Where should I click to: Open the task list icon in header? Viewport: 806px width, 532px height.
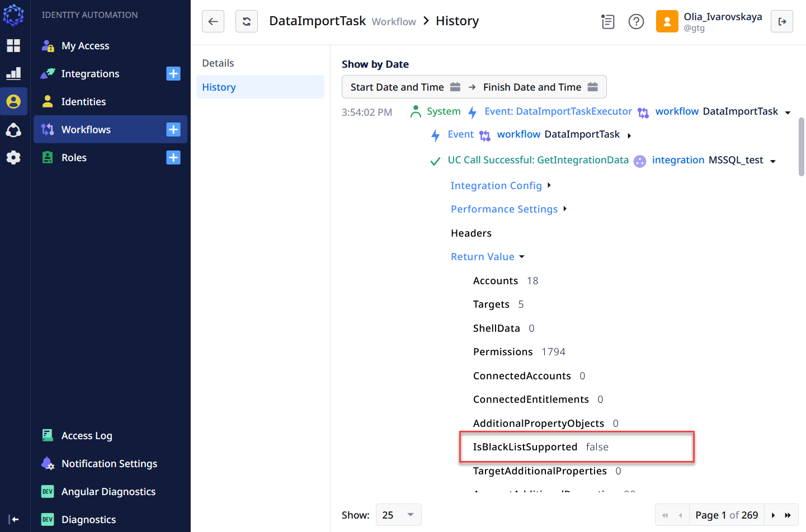click(x=608, y=21)
